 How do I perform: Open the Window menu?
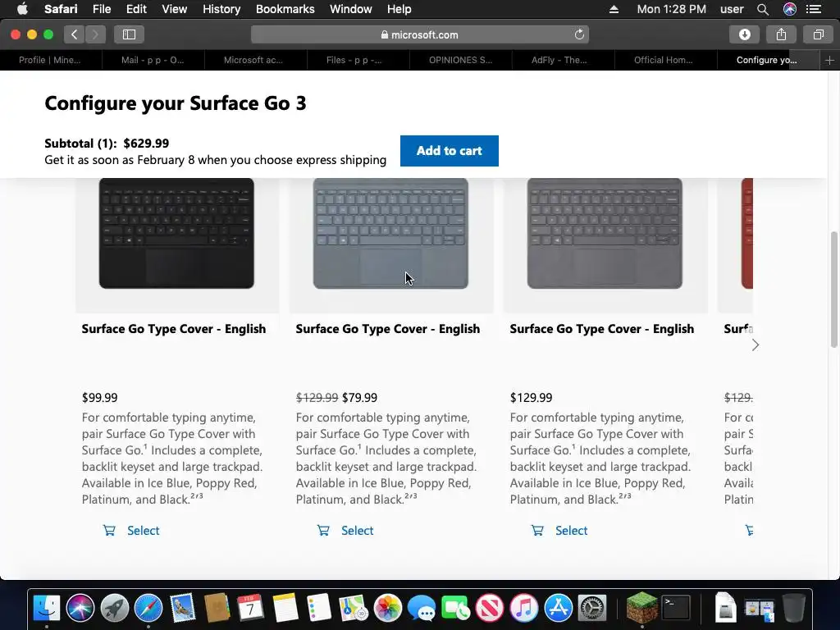point(351,9)
